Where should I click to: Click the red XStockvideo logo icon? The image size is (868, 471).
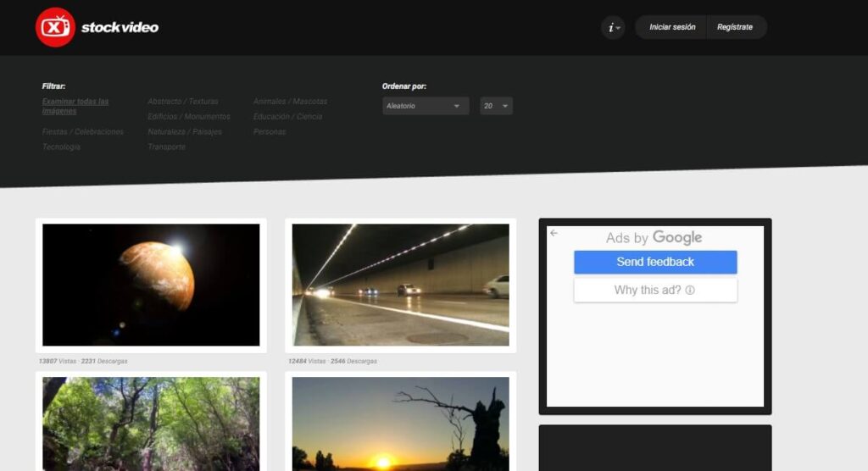pyautogui.click(x=55, y=27)
